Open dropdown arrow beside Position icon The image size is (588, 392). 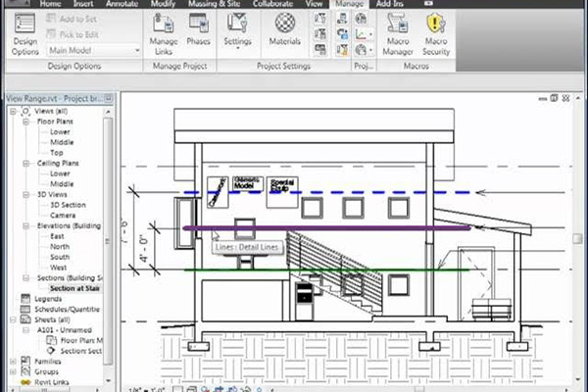(370, 50)
